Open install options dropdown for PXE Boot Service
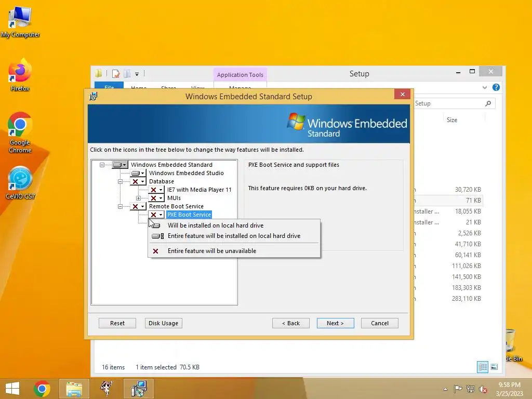 pyautogui.click(x=156, y=215)
